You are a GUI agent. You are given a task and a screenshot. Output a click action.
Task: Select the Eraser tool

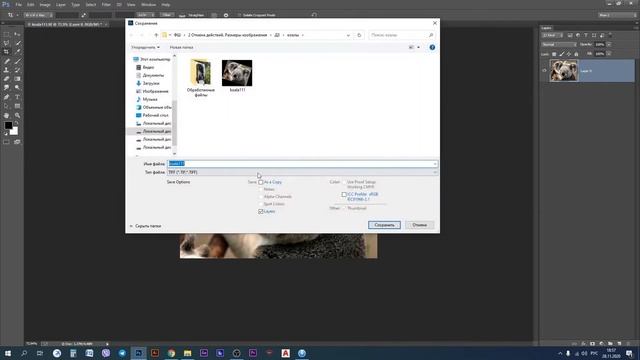point(6,79)
